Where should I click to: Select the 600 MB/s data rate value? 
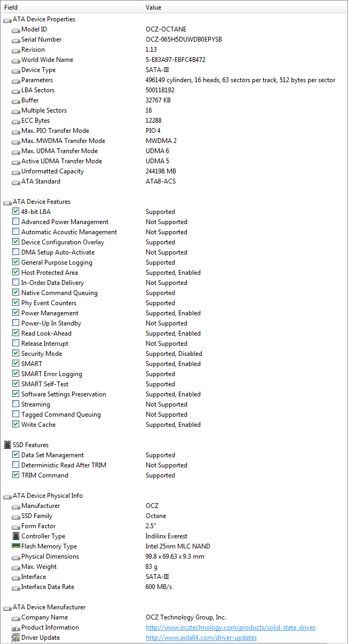pyautogui.click(x=159, y=587)
